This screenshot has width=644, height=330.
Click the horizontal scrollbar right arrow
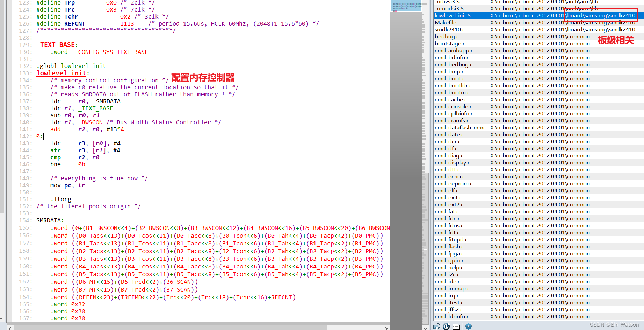[386, 328]
